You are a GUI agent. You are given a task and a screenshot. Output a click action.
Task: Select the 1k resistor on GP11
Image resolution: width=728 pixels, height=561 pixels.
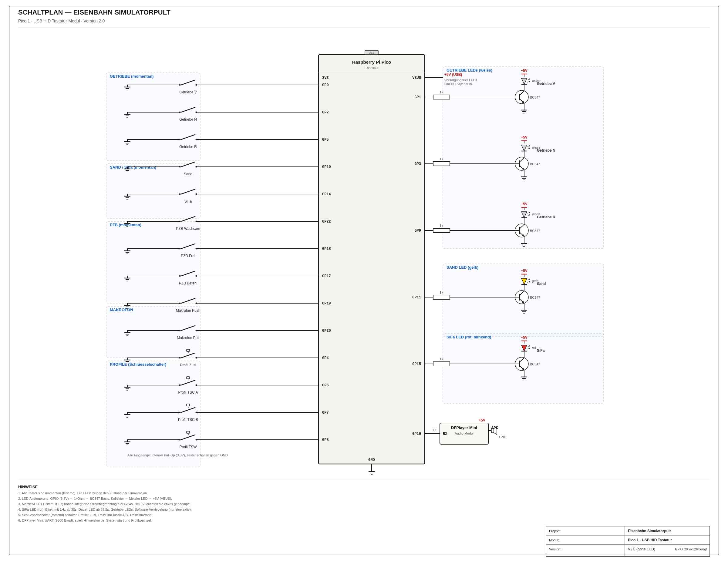pos(441,297)
